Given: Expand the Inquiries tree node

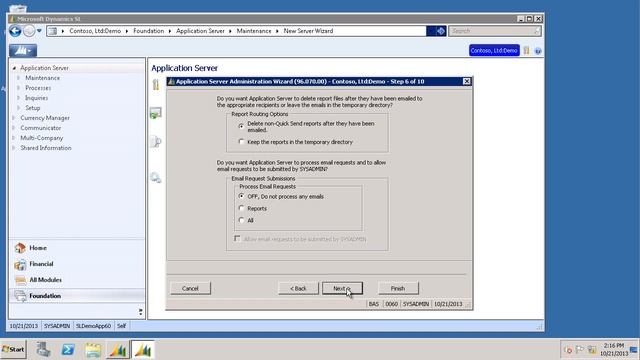Looking at the screenshot, I should (18, 98).
